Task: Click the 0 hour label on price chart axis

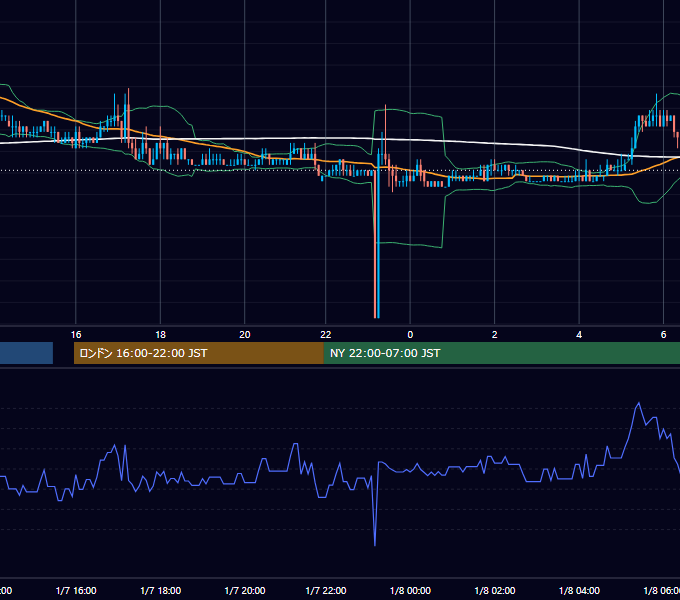Action: [410, 335]
